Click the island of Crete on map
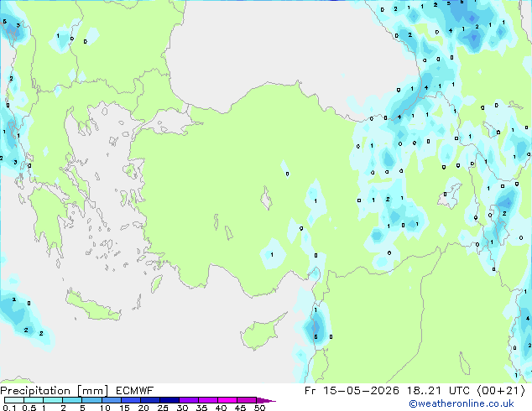 pyautogui.click(x=92, y=305)
